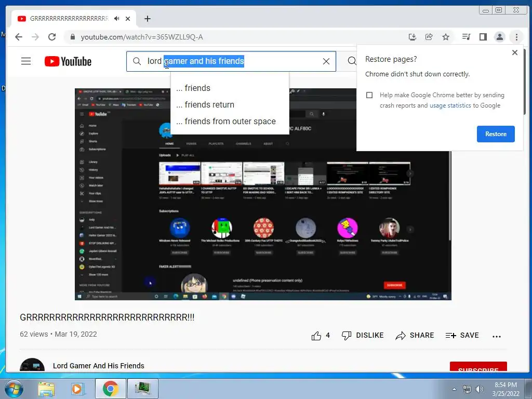This screenshot has height=399, width=532.
Task: Dismiss the Restore pages popup
Action: pos(515,52)
